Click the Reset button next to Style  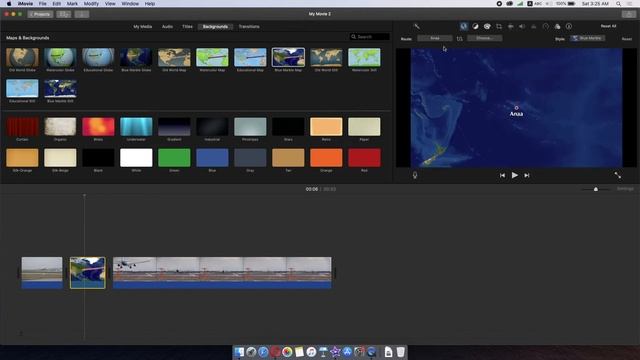627,39
